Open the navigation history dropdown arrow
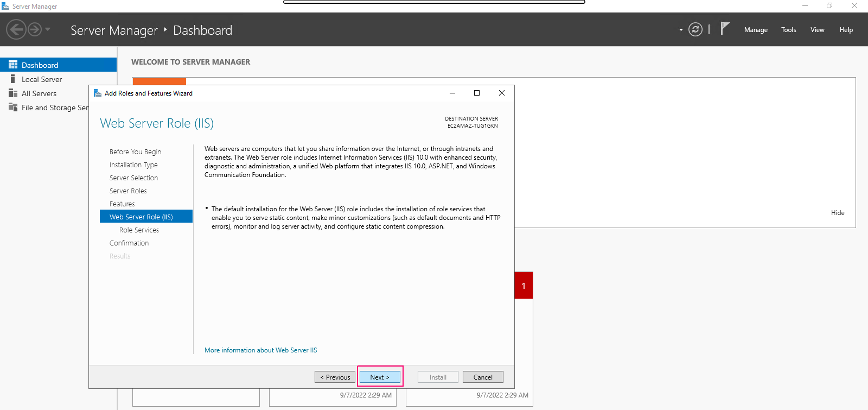This screenshot has width=868, height=410. pyautogui.click(x=48, y=29)
